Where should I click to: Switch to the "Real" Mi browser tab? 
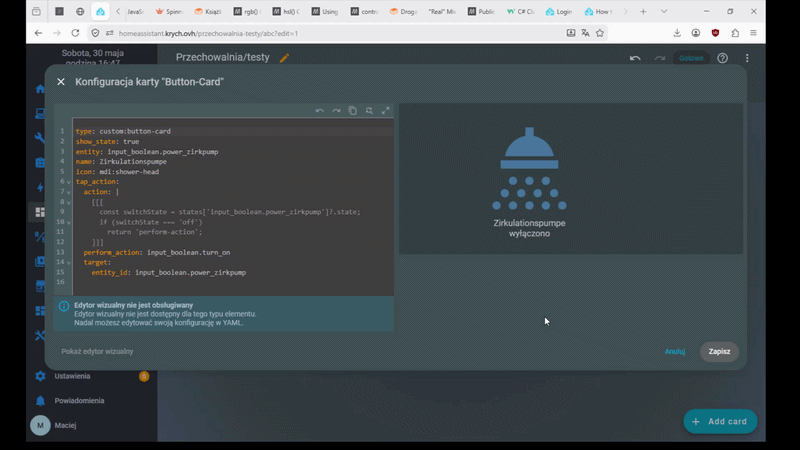(442, 11)
